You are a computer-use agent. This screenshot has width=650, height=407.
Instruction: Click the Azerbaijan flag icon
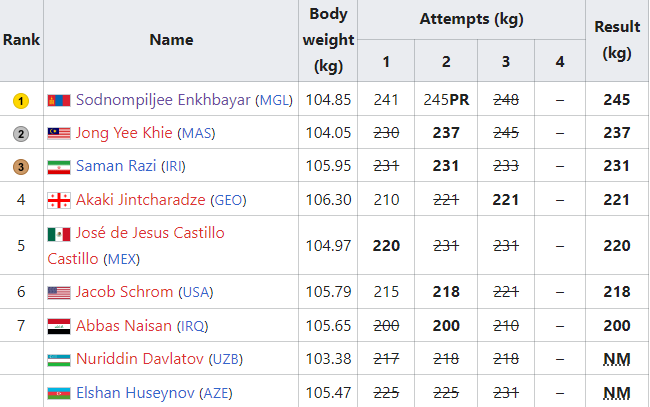pos(58,393)
